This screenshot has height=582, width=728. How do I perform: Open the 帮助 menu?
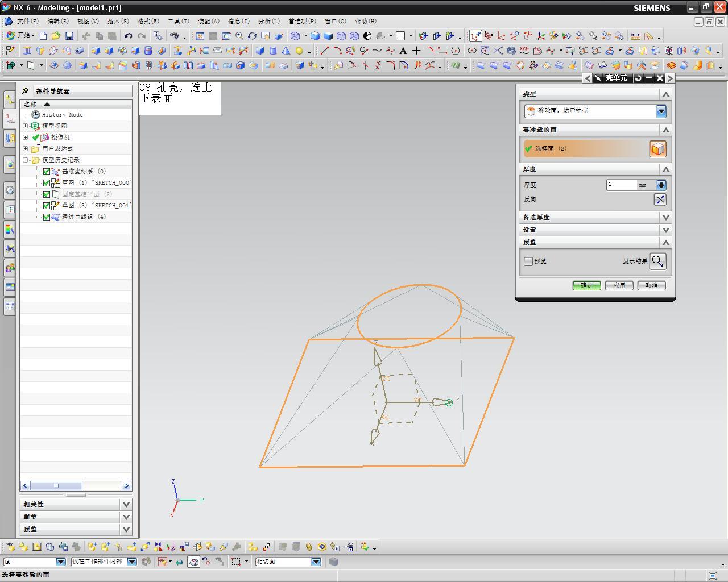[365, 21]
